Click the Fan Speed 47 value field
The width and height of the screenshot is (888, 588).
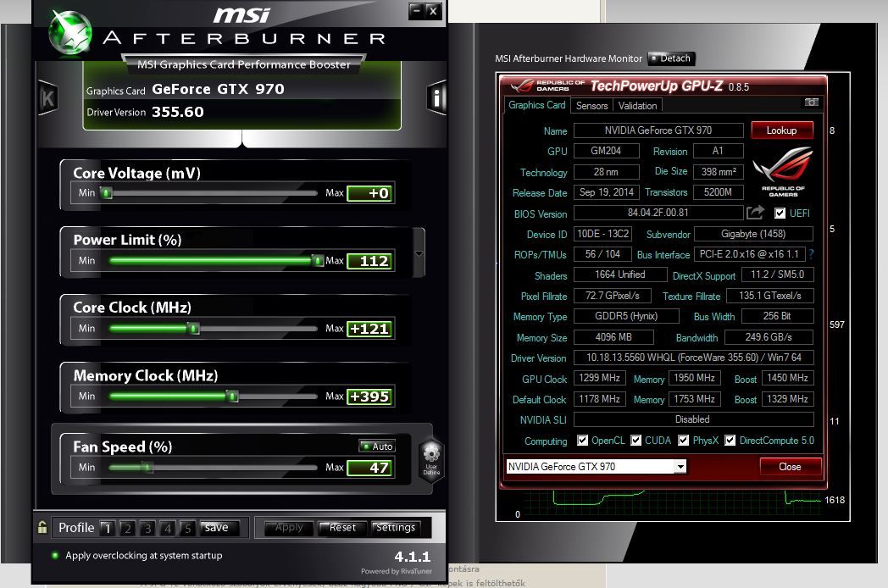click(x=370, y=468)
